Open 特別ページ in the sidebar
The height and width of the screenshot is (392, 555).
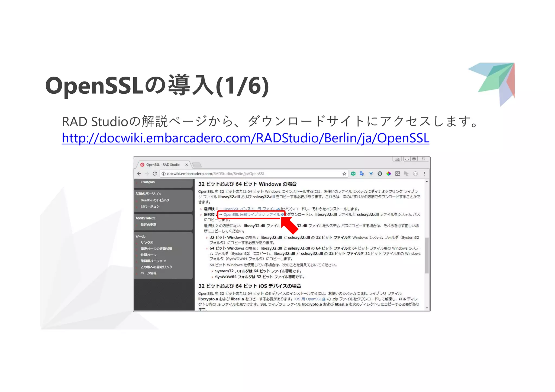[x=148, y=255]
